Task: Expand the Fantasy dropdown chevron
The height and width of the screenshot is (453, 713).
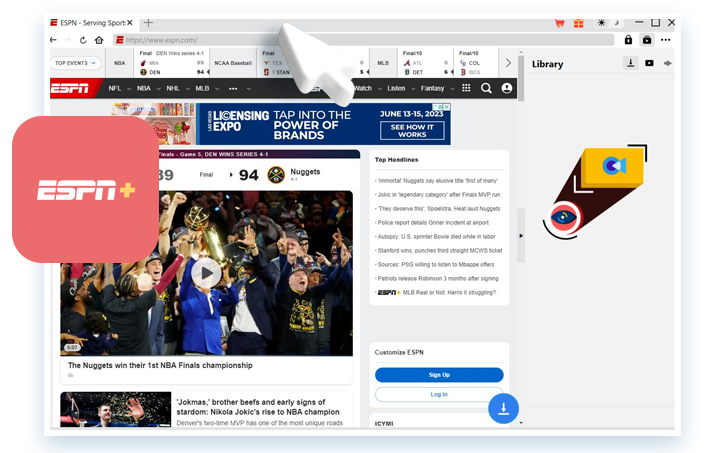Action: click(452, 89)
